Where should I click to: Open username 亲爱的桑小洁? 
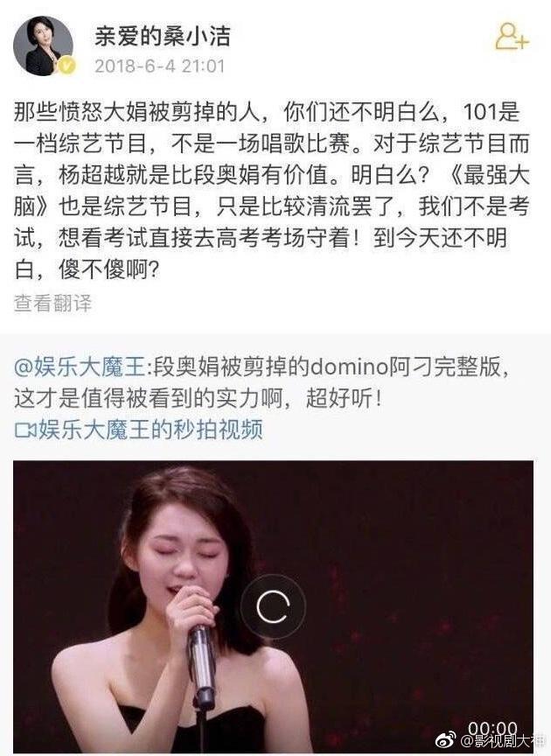(x=162, y=36)
